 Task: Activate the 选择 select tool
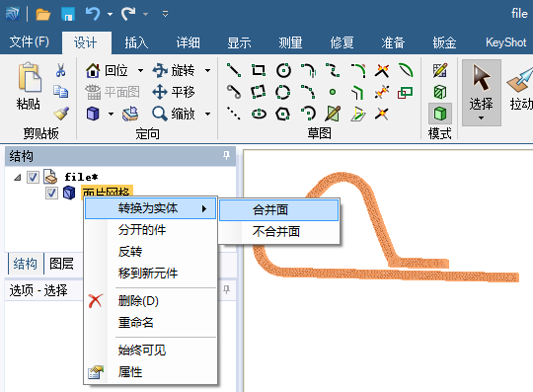coord(482,93)
